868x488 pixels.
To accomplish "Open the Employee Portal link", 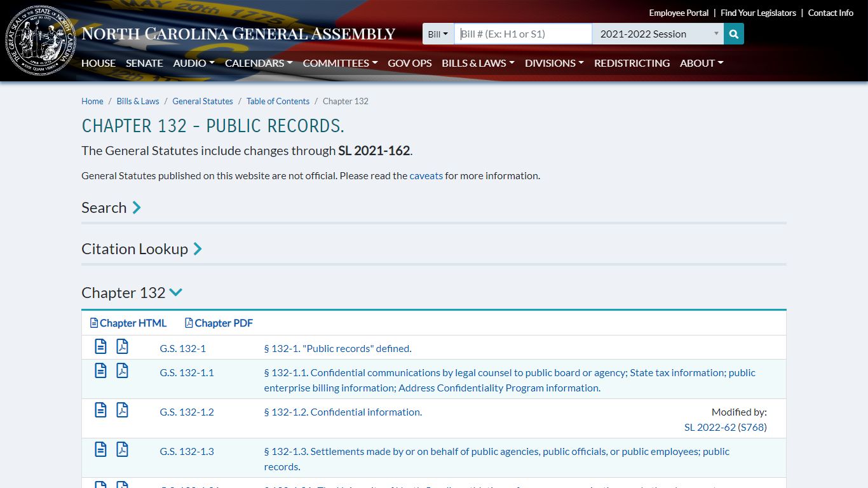I will 679,13.
